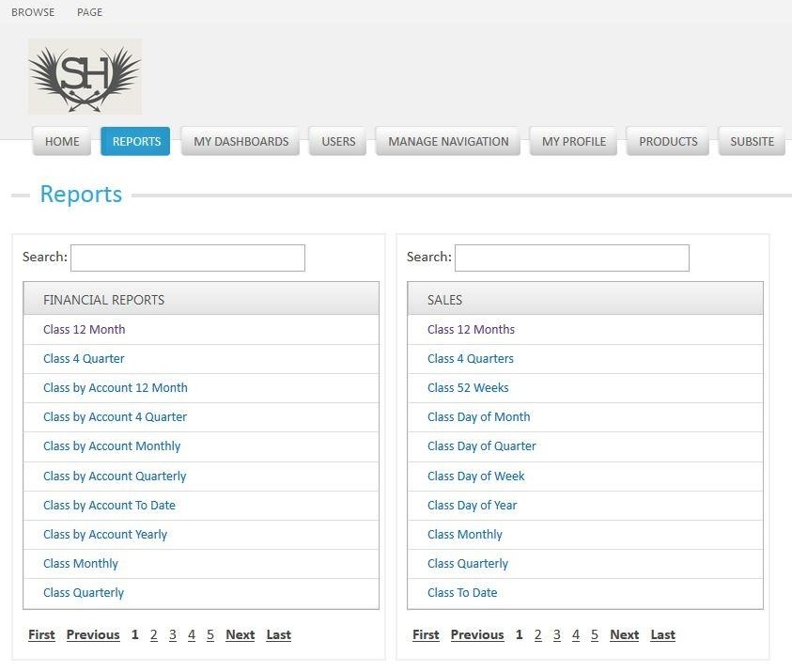Click Next in Sales pagination
The height and width of the screenshot is (672, 792).
624,635
